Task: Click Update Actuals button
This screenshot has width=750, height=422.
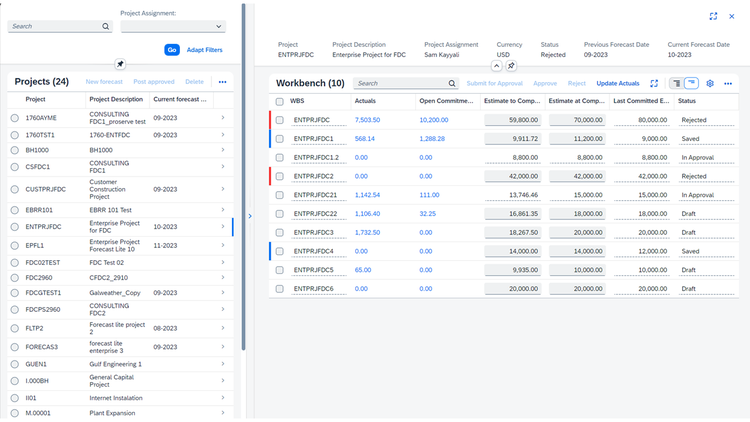Action: pos(618,83)
